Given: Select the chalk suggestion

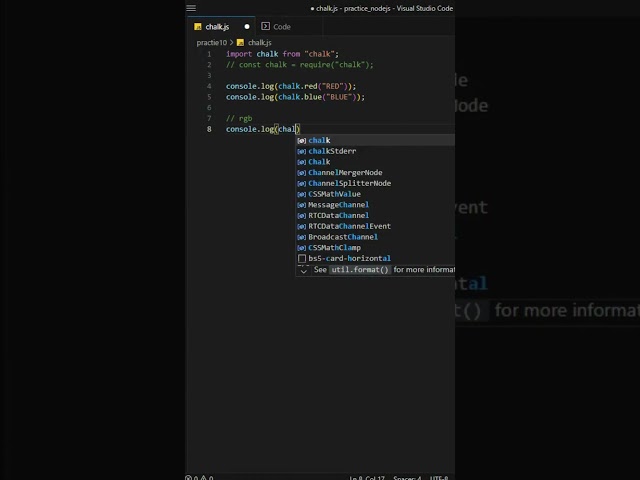Looking at the screenshot, I should [375, 140].
